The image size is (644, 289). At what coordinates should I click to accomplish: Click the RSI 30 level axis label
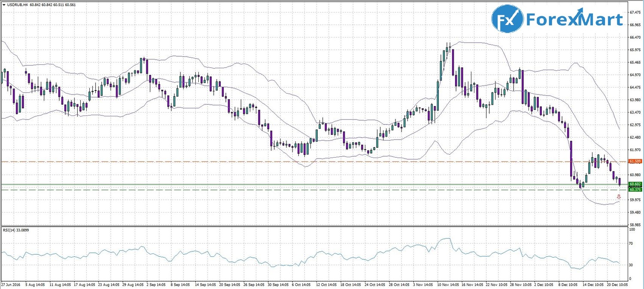(x=631, y=265)
